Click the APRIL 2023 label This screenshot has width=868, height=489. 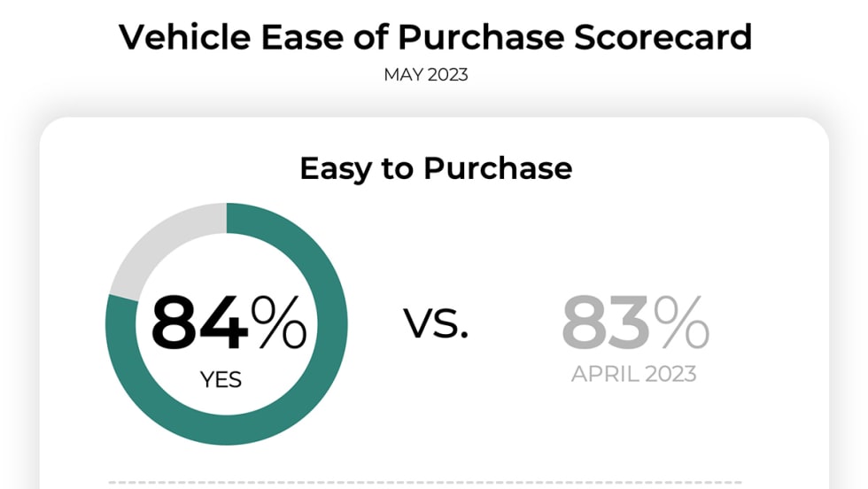(x=633, y=374)
